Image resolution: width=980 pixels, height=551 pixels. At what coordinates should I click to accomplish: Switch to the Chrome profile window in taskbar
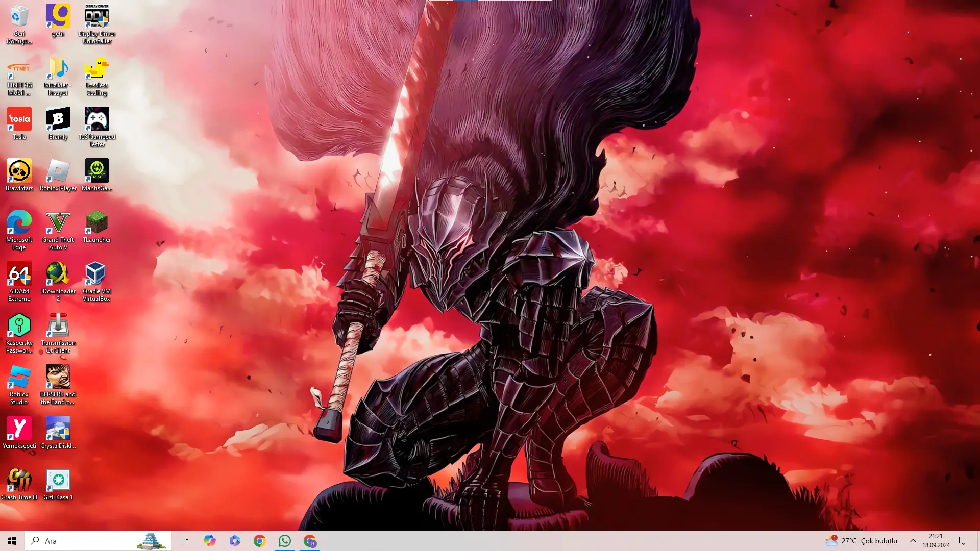click(x=310, y=541)
